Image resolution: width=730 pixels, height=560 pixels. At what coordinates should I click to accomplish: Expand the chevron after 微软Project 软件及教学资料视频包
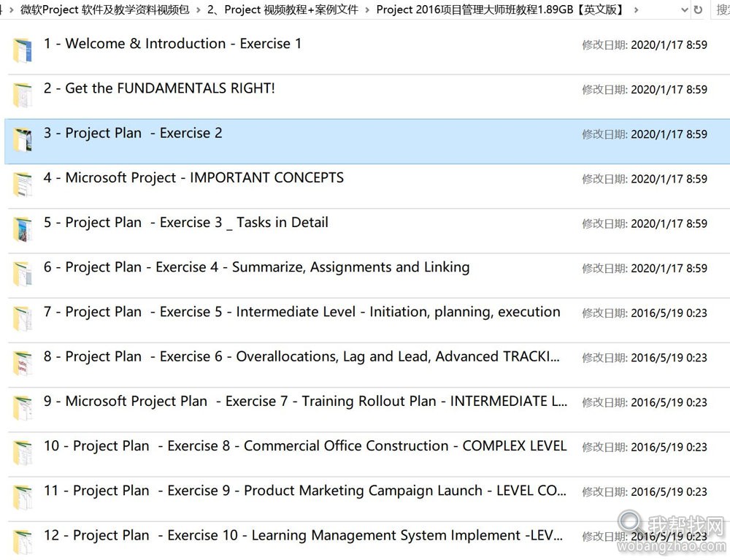[x=198, y=9]
